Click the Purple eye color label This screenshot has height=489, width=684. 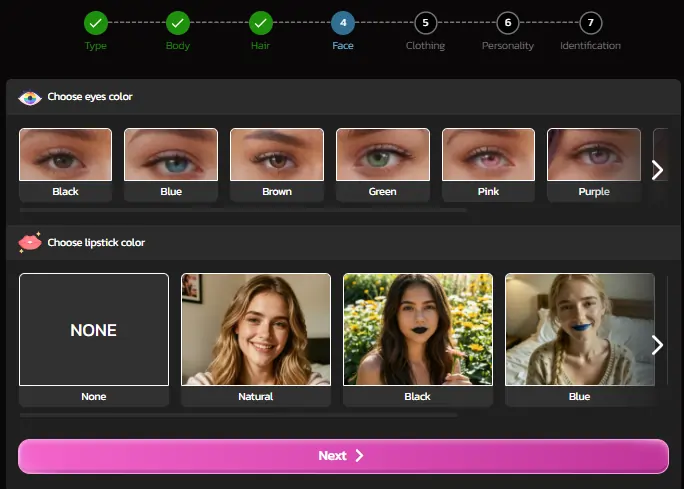pos(594,191)
